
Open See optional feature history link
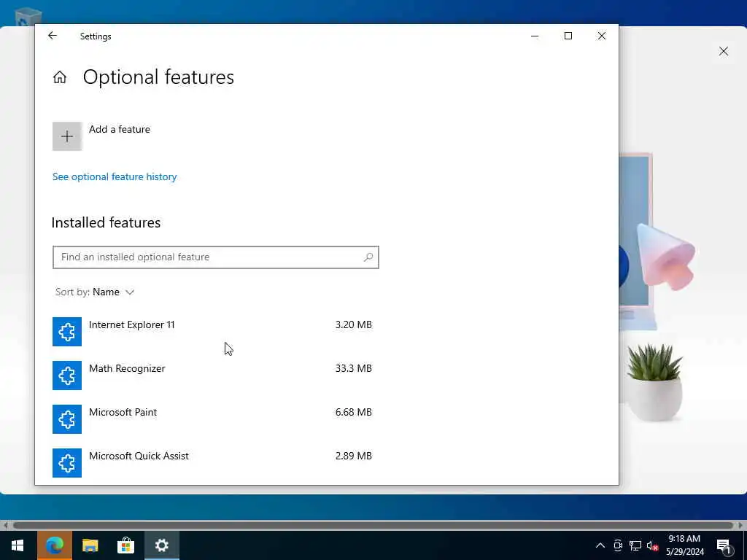[x=115, y=176]
